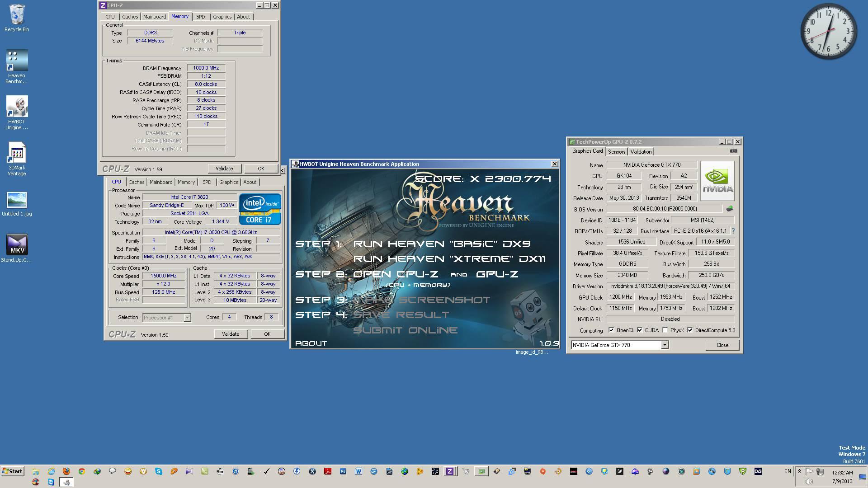Click Run Heaven "Xtreme" DX11

click(x=449, y=259)
